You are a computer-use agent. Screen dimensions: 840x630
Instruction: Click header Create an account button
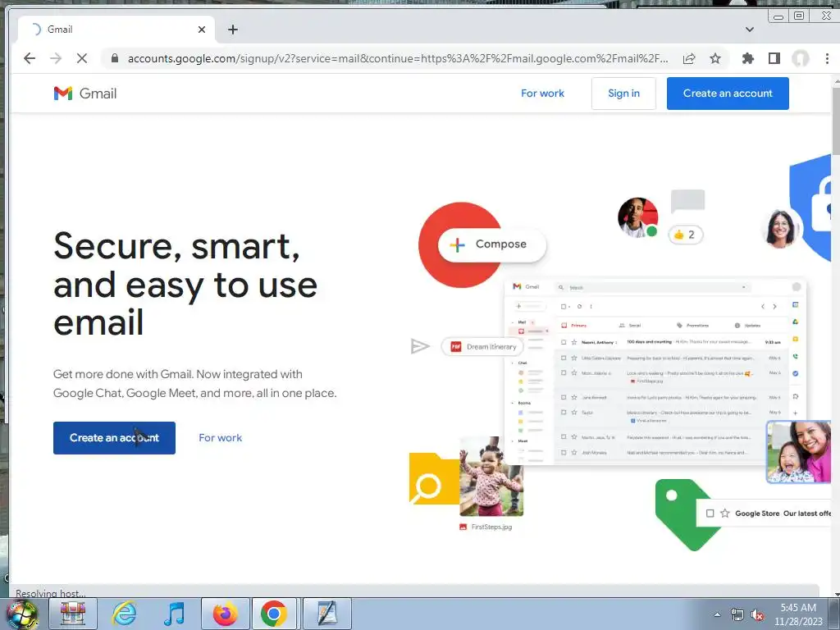(x=728, y=94)
